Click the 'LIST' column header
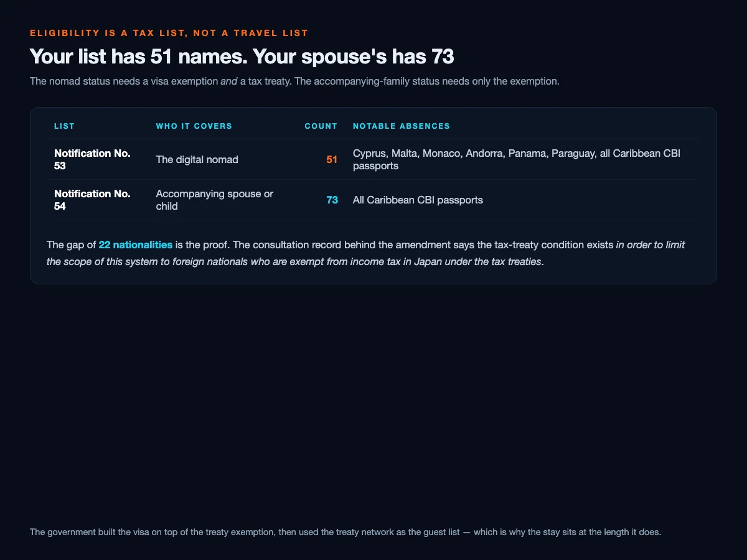 point(64,126)
